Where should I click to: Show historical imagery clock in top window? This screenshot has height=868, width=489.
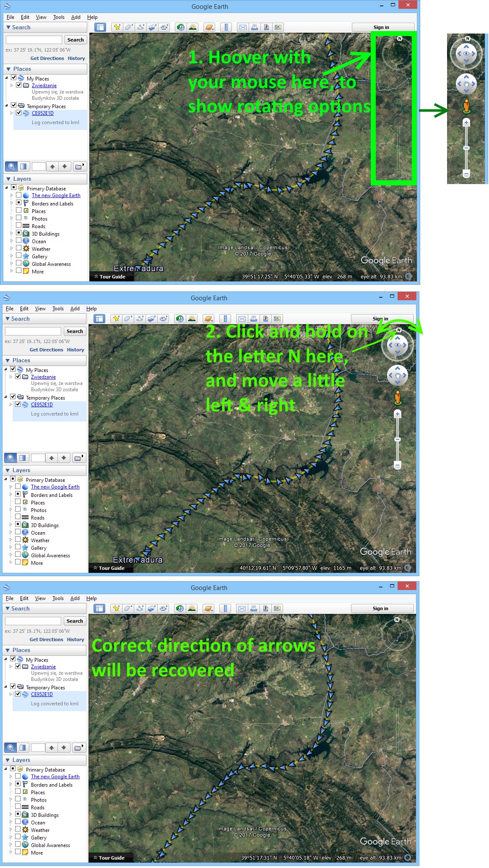[x=181, y=27]
